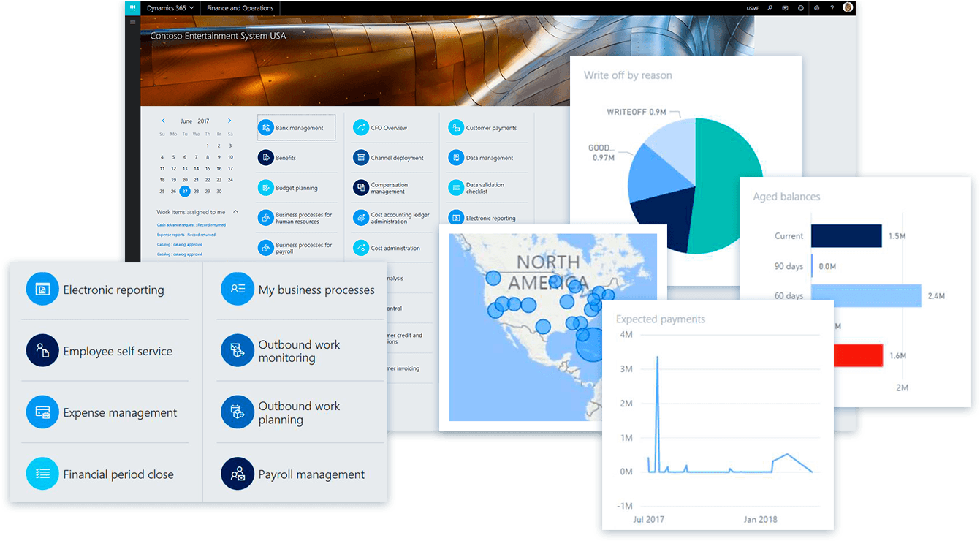The image size is (980, 541).
Task: Open the Customer payments icon
Action: (456, 128)
